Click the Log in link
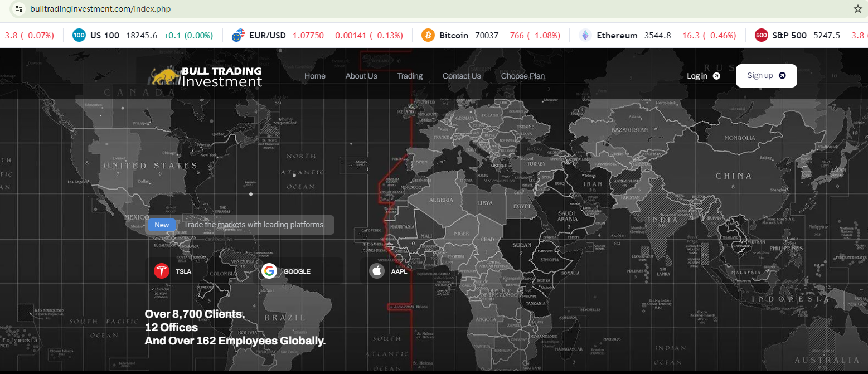Viewport: 868px width, 374px height. [x=697, y=76]
